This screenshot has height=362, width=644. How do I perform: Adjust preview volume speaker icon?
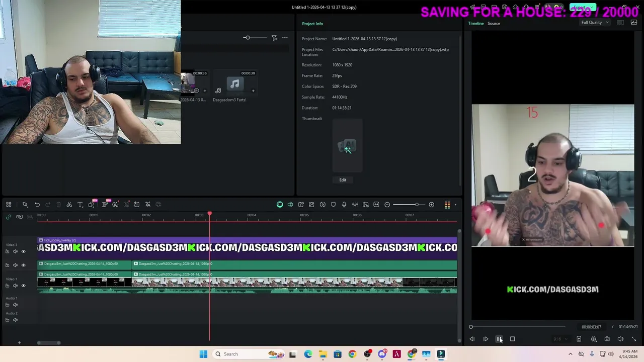pos(620,339)
